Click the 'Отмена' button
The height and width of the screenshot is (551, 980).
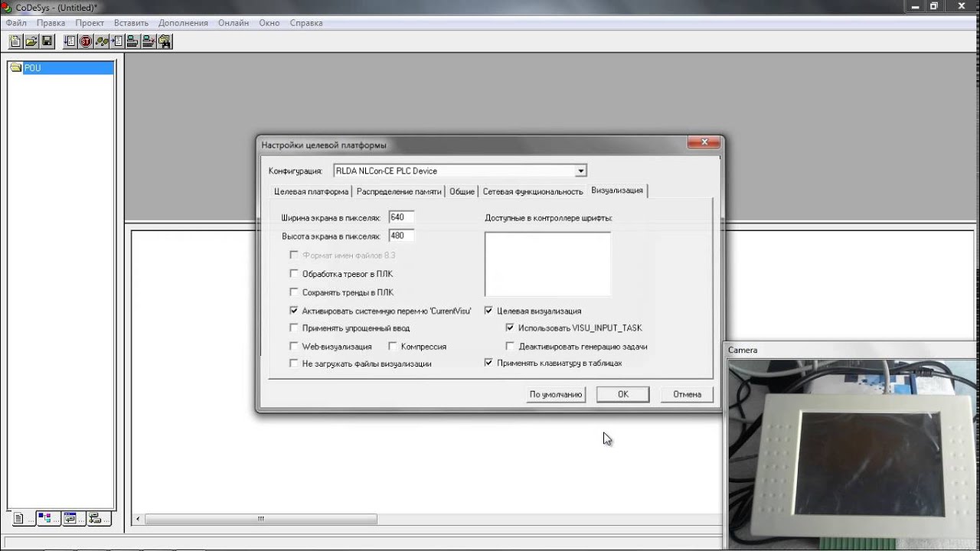point(688,394)
